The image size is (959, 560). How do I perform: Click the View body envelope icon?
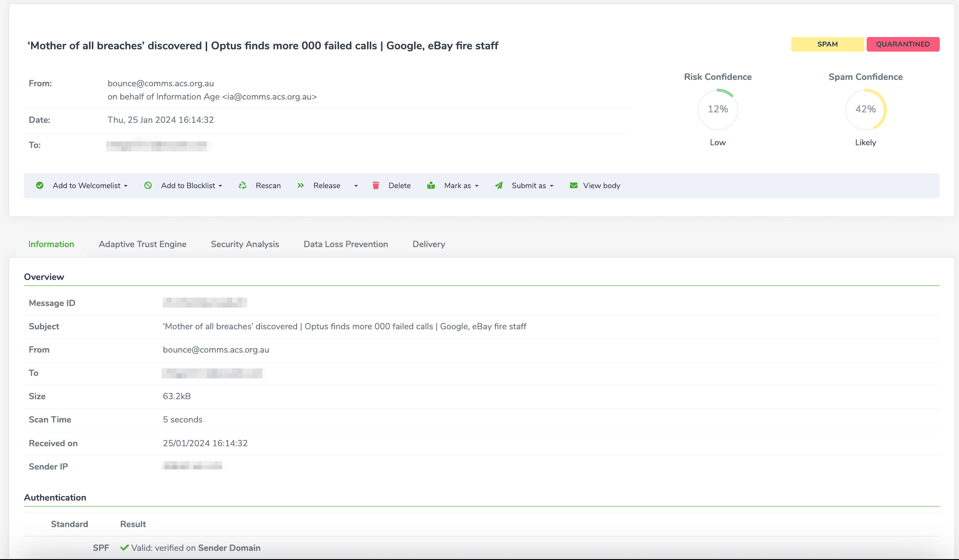[x=574, y=185]
